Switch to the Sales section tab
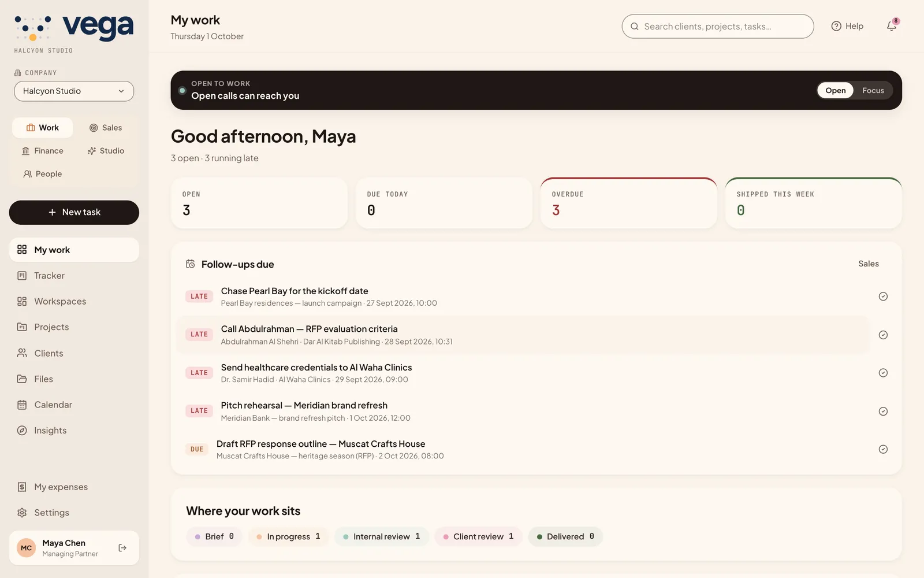The width and height of the screenshot is (924, 578). pyautogui.click(x=106, y=128)
